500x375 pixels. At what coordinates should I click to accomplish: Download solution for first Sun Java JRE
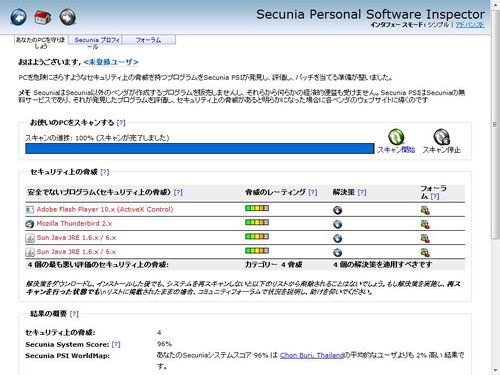337,238
